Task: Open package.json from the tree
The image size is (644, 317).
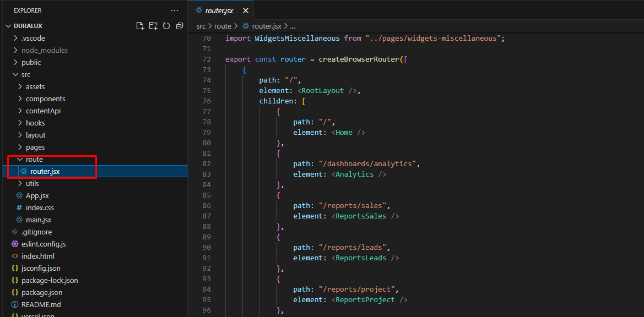Action: (x=42, y=293)
